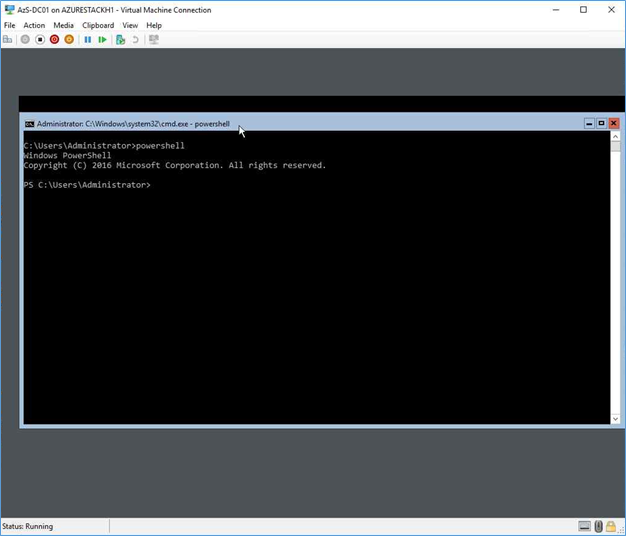Open the Clipboard menu

coord(98,25)
